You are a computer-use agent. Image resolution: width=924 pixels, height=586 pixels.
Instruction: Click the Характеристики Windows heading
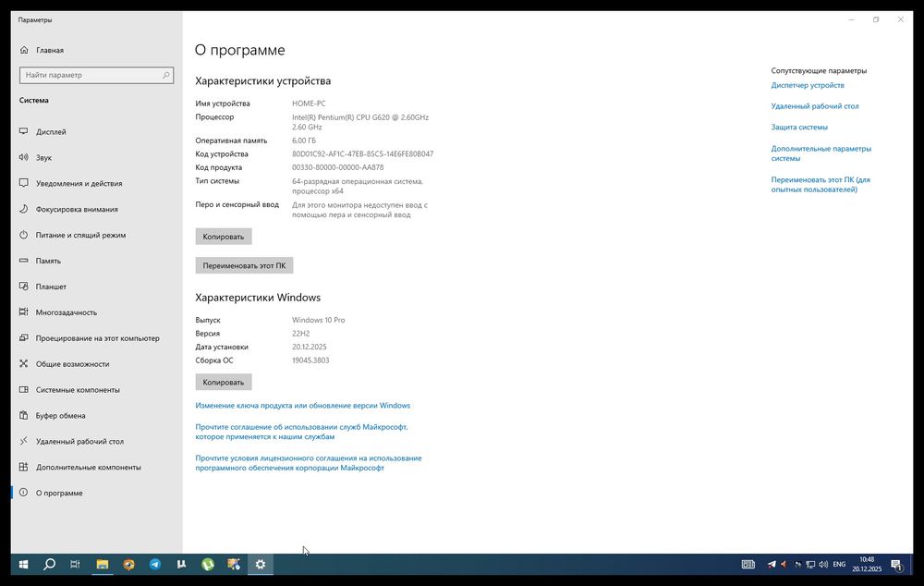258,298
